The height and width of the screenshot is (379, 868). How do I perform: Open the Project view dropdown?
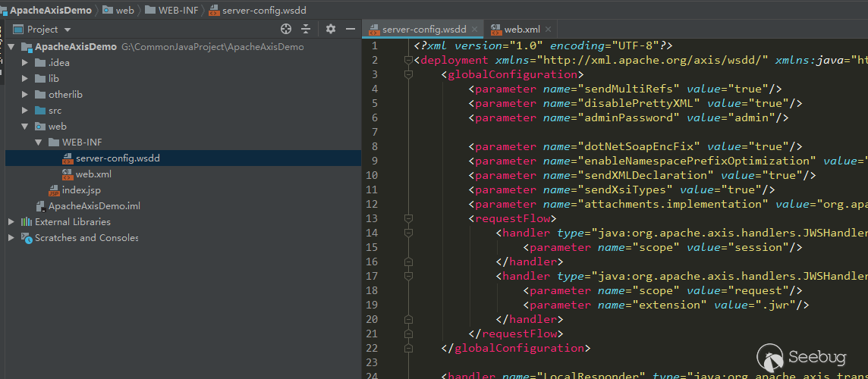(68, 30)
